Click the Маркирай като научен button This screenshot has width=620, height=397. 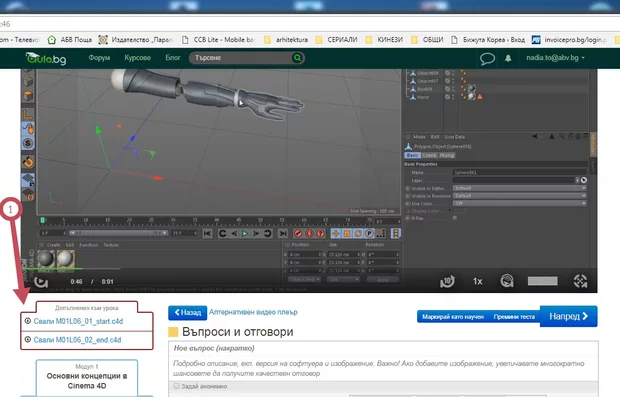pyautogui.click(x=453, y=317)
